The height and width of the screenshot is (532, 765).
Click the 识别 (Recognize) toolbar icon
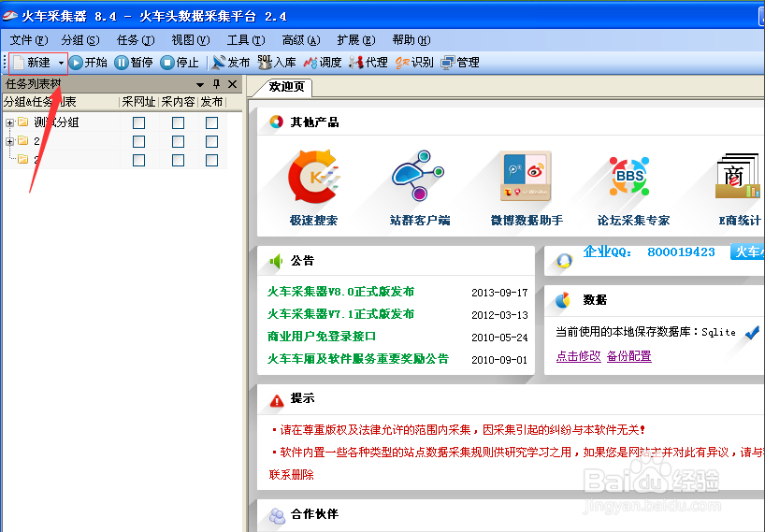click(402, 63)
